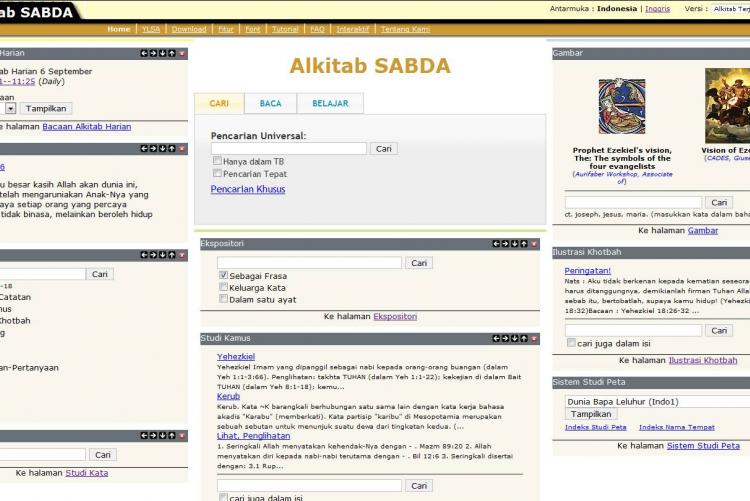Screen dimensions: 750x501
Task: Open the Tutorial menu item
Action: click(285, 29)
